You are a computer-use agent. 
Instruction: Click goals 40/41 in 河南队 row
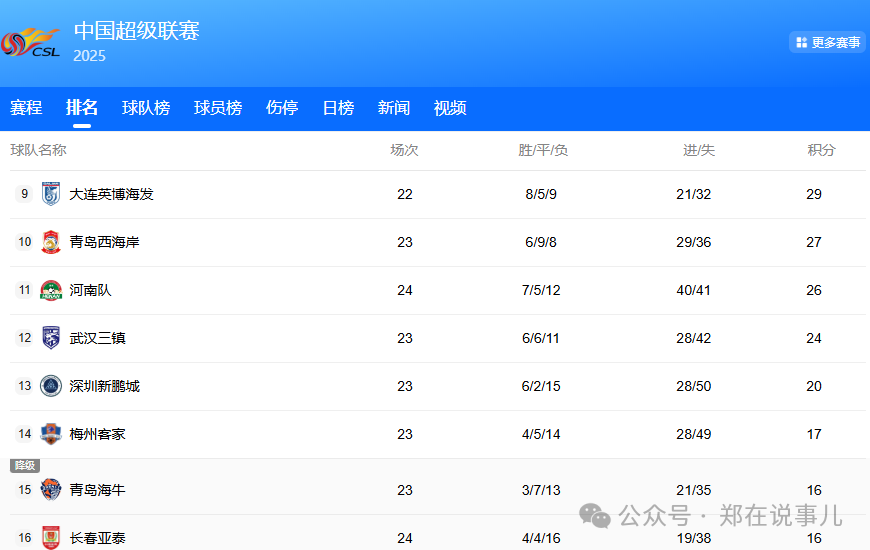[x=694, y=290]
